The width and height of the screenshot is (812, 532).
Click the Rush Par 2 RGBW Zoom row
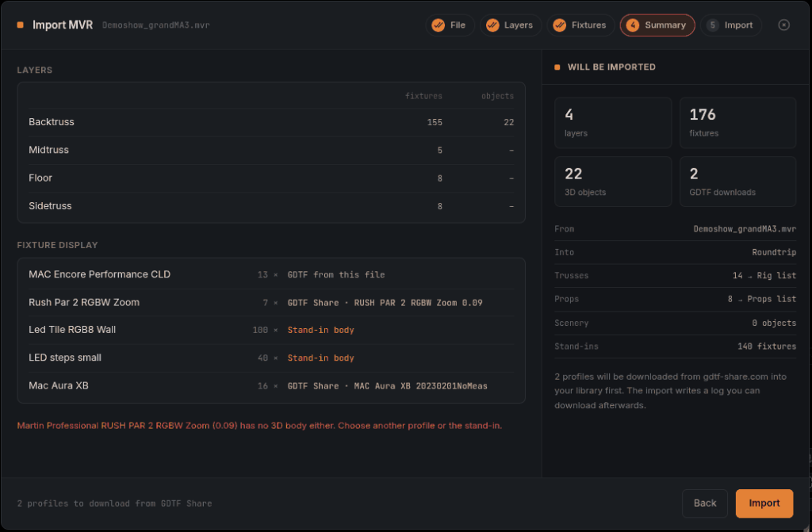coord(271,303)
